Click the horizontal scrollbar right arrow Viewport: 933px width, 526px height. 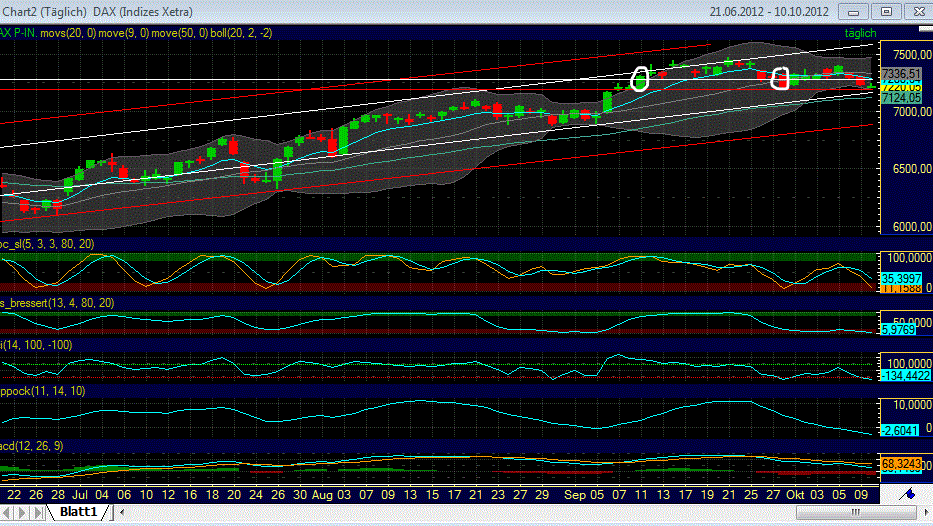pos(926,512)
